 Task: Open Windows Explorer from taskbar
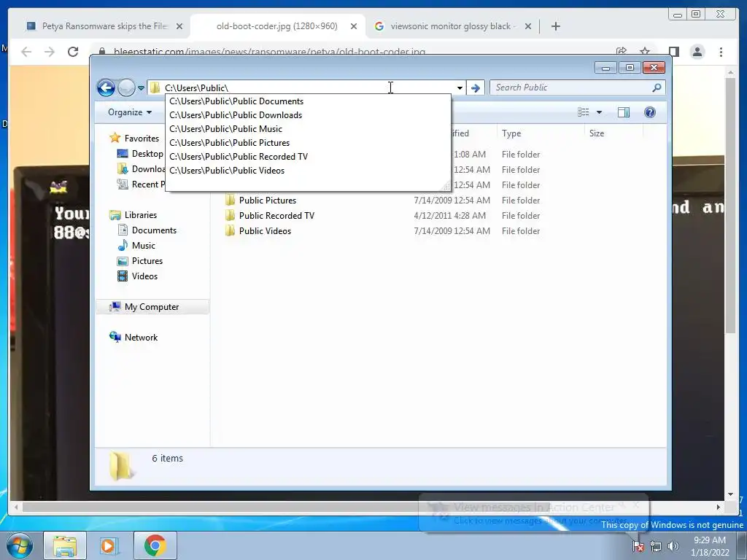(x=65, y=545)
